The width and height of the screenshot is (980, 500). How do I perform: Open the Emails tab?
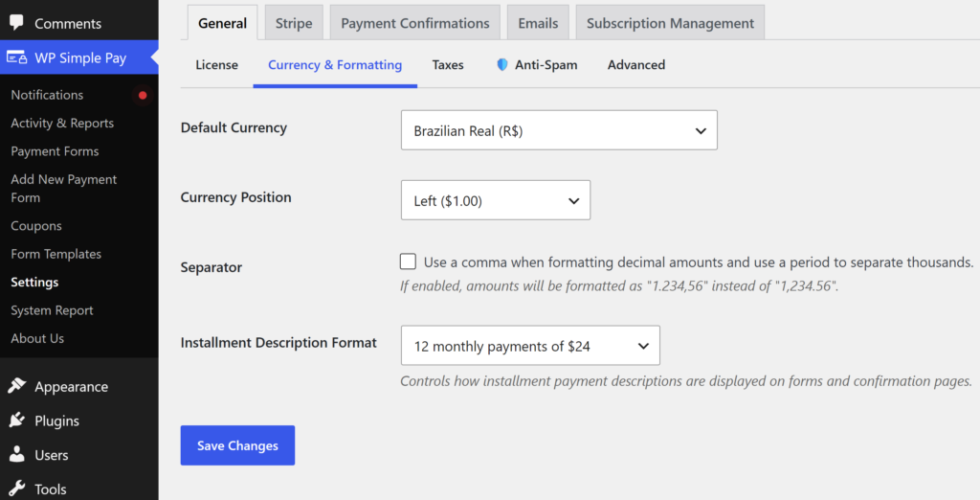[538, 23]
